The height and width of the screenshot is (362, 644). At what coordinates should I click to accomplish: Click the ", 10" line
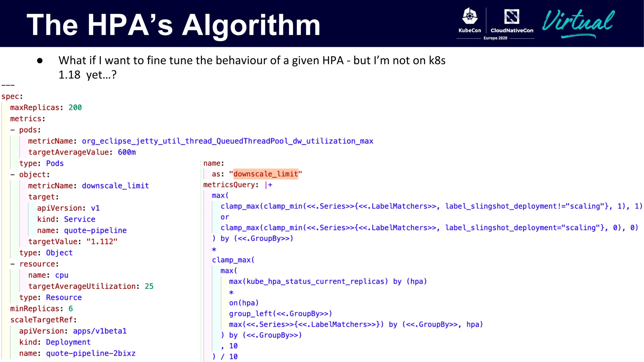(229, 346)
